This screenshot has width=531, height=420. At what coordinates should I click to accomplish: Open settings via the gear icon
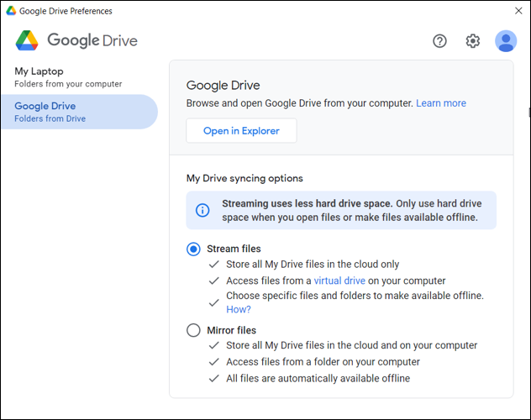[x=472, y=41]
